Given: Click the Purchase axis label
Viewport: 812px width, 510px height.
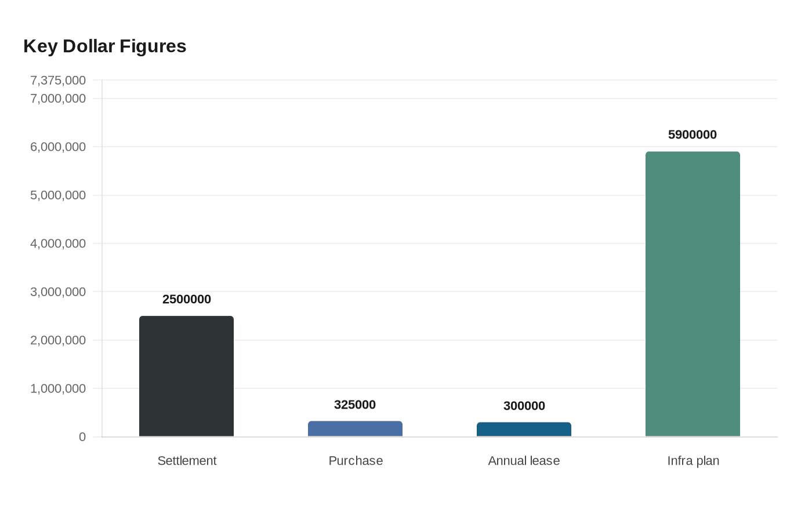Looking at the screenshot, I should 356,461.
